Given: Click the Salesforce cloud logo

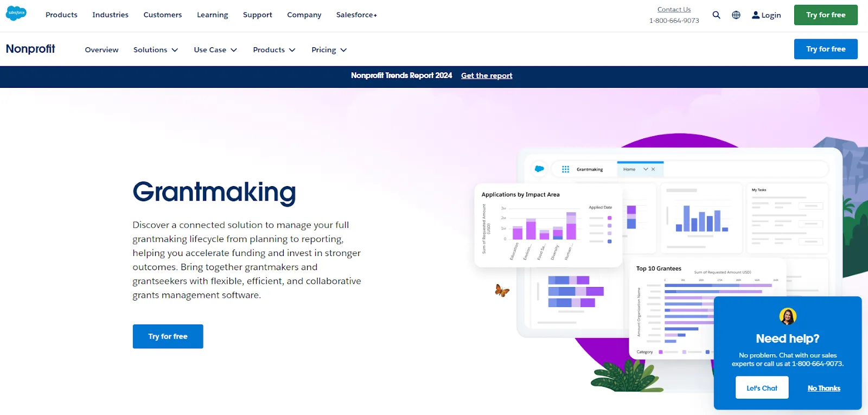Looking at the screenshot, I should coord(16,14).
